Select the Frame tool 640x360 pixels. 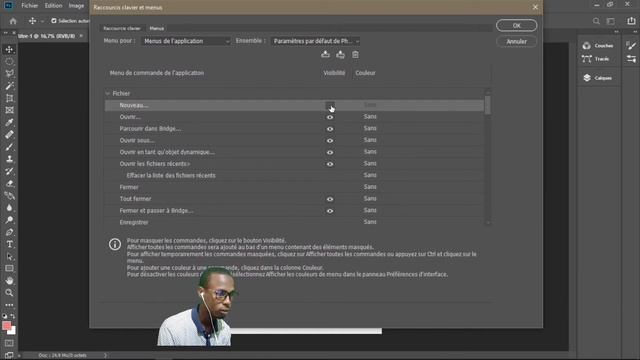click(9, 110)
